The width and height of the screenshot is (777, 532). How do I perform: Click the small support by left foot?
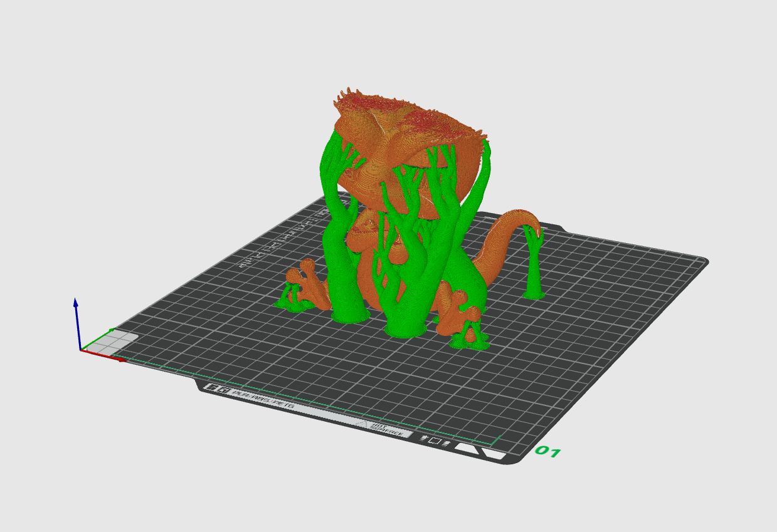click(x=292, y=300)
